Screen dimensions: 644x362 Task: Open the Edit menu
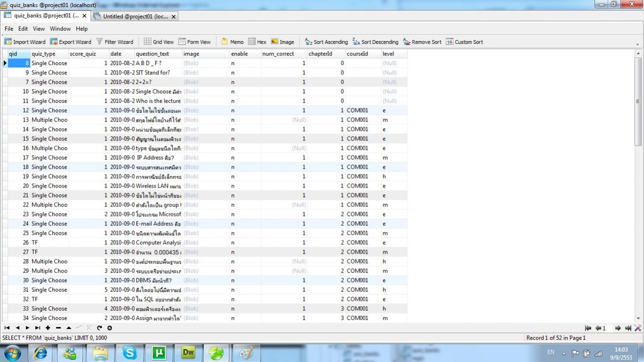coord(23,29)
